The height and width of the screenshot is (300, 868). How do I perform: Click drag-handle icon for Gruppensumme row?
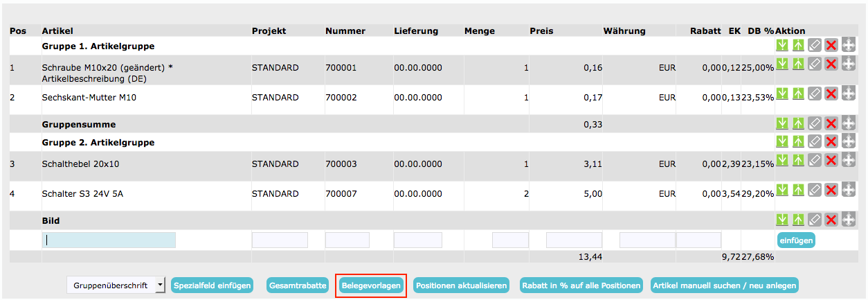tap(848, 124)
